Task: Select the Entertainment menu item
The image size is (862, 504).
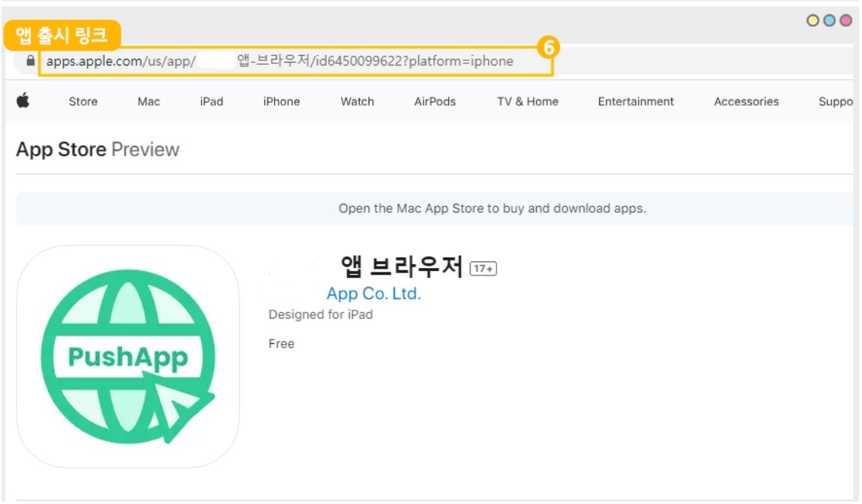Action: 636,102
